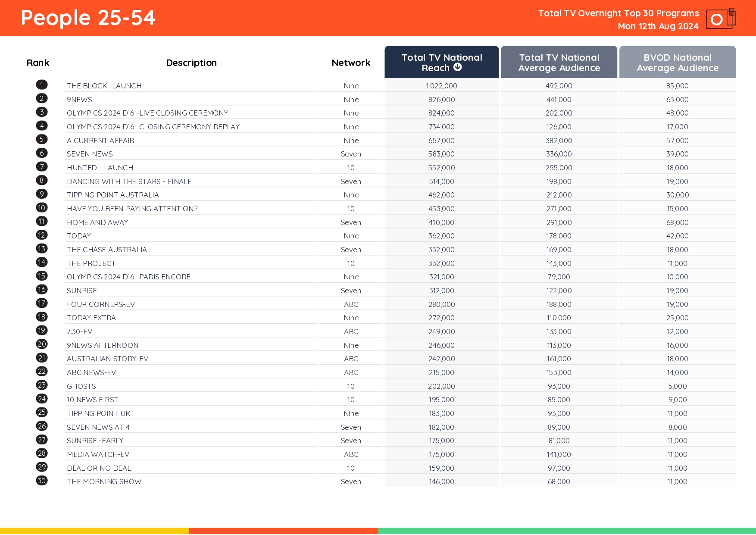This screenshot has height=535, width=756.
Task: Toggle sorting on the BVOD National Average Audience column
Action: [x=677, y=62]
